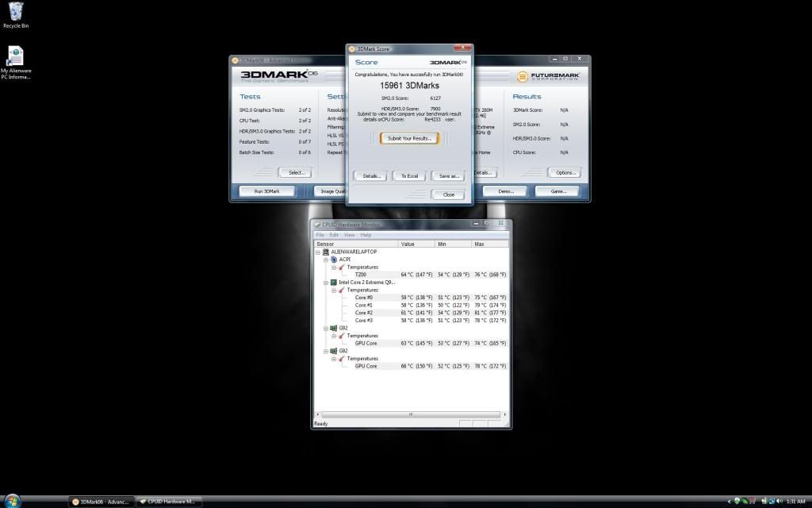Viewport: 812px width, 508px height.
Task: Open the Edit menu in Hardware Monitor
Action: (x=334, y=235)
